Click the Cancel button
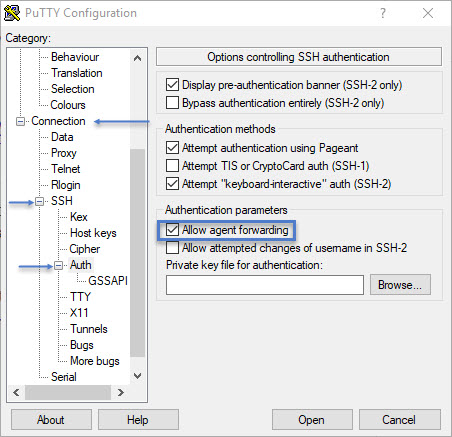 (400, 420)
